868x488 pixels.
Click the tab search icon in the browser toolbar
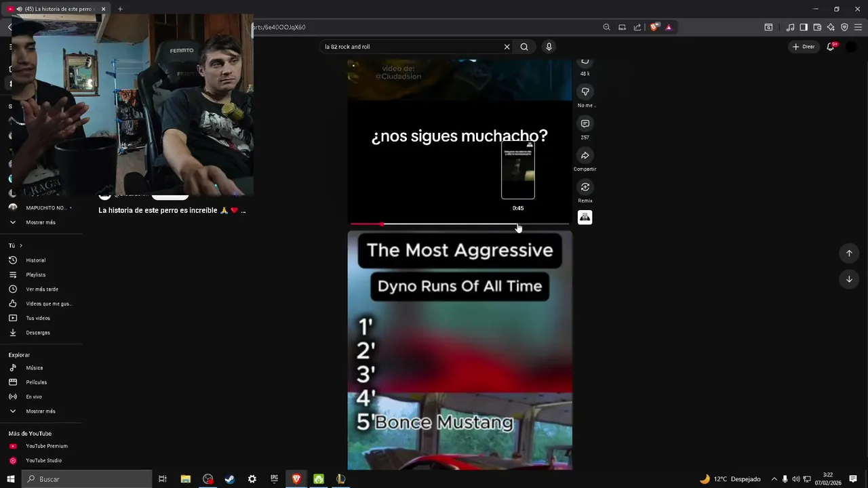tap(768, 27)
